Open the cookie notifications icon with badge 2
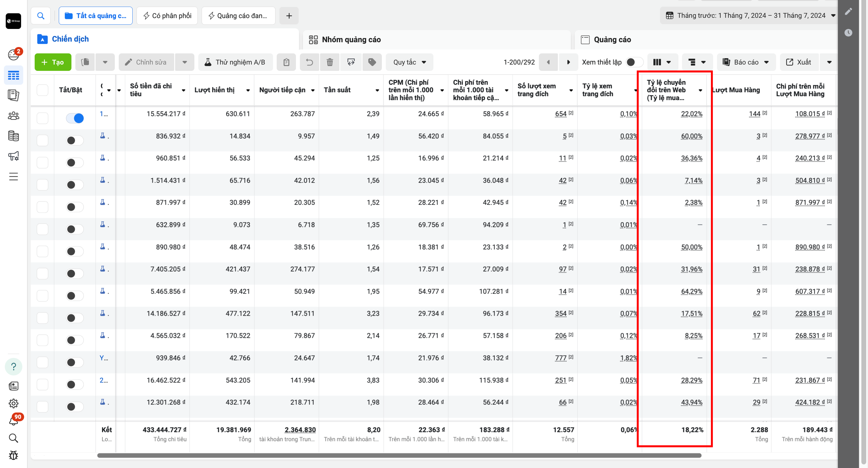The image size is (868, 468). tap(14, 54)
